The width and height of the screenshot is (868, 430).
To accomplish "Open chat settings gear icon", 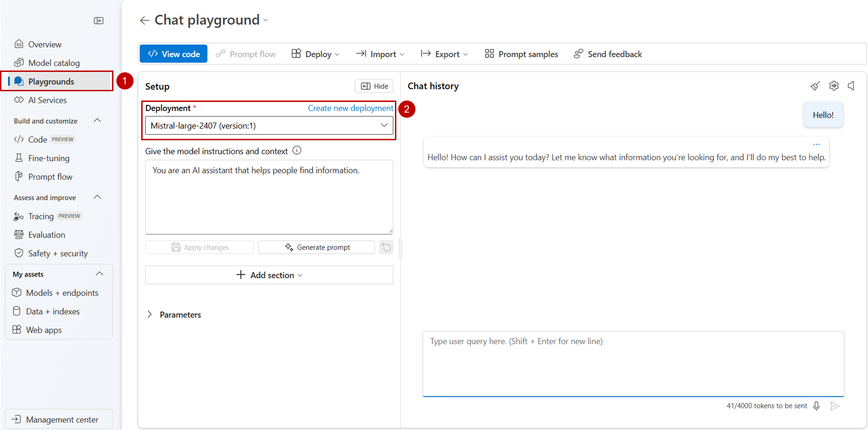I will (x=834, y=86).
